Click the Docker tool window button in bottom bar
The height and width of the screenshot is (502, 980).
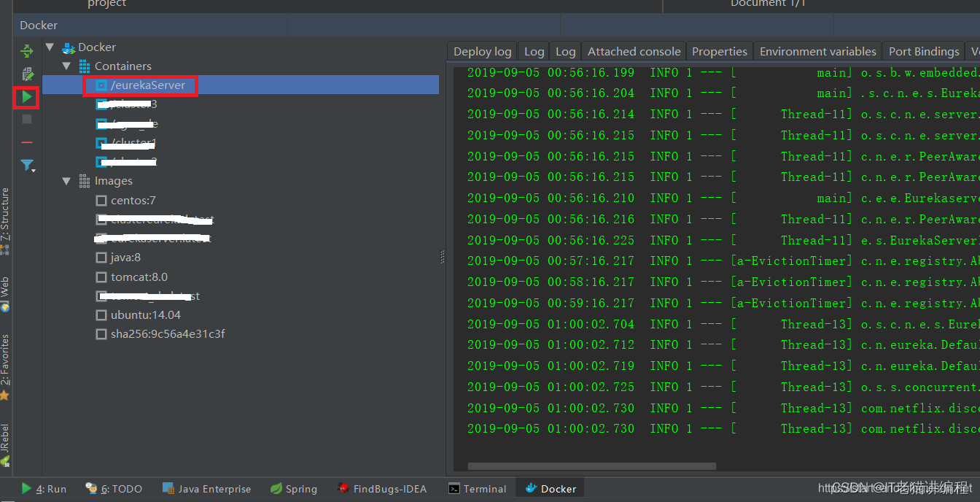[x=551, y=489]
